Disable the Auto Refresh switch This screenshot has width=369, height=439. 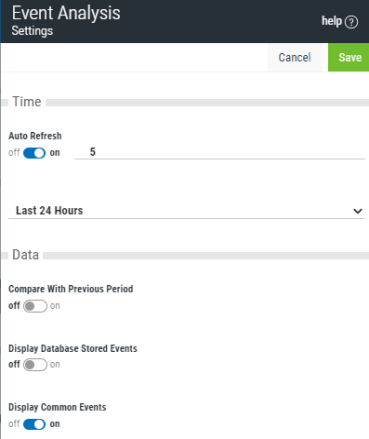pos(34,153)
